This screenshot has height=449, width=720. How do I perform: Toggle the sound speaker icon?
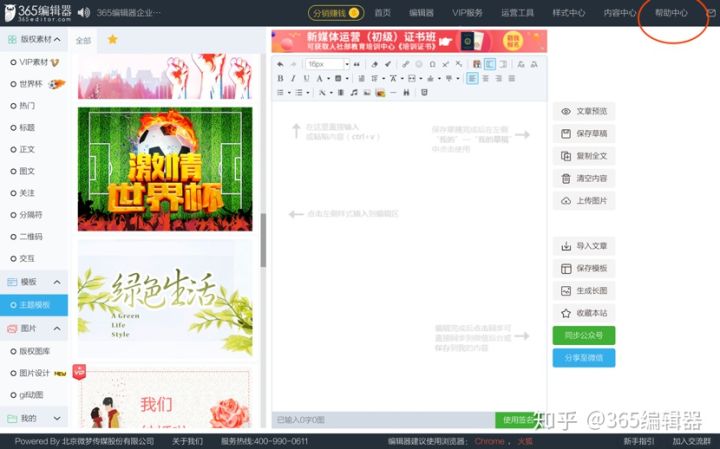pos(84,12)
